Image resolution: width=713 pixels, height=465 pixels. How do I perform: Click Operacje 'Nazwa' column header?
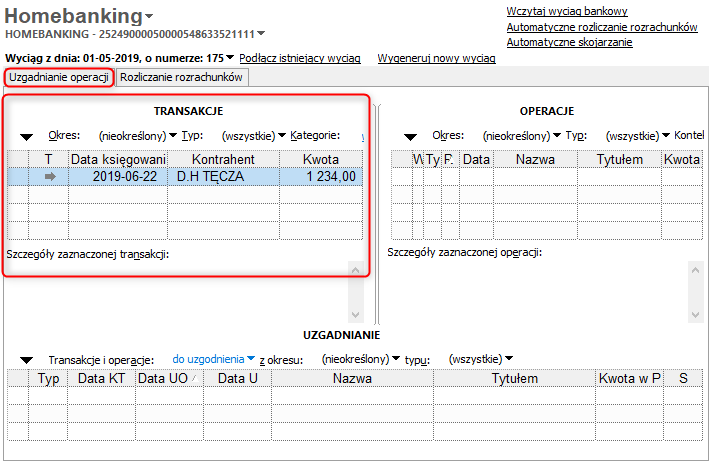point(535,159)
